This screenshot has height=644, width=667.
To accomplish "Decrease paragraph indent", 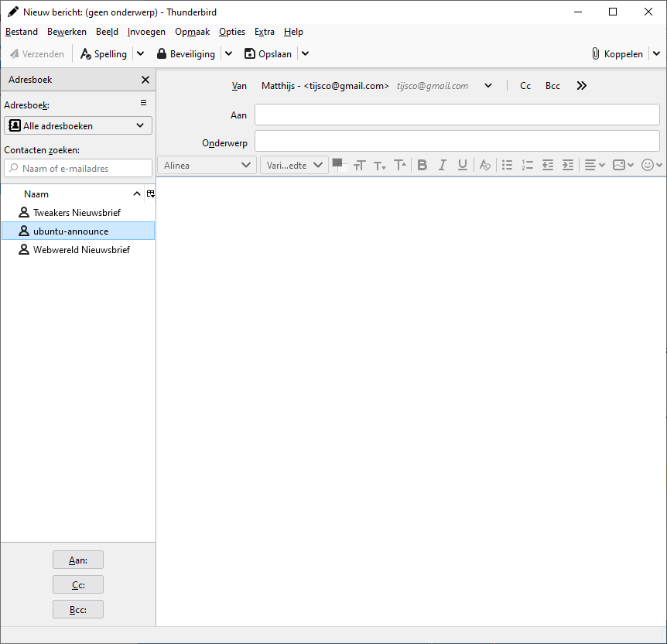I will 548,165.
